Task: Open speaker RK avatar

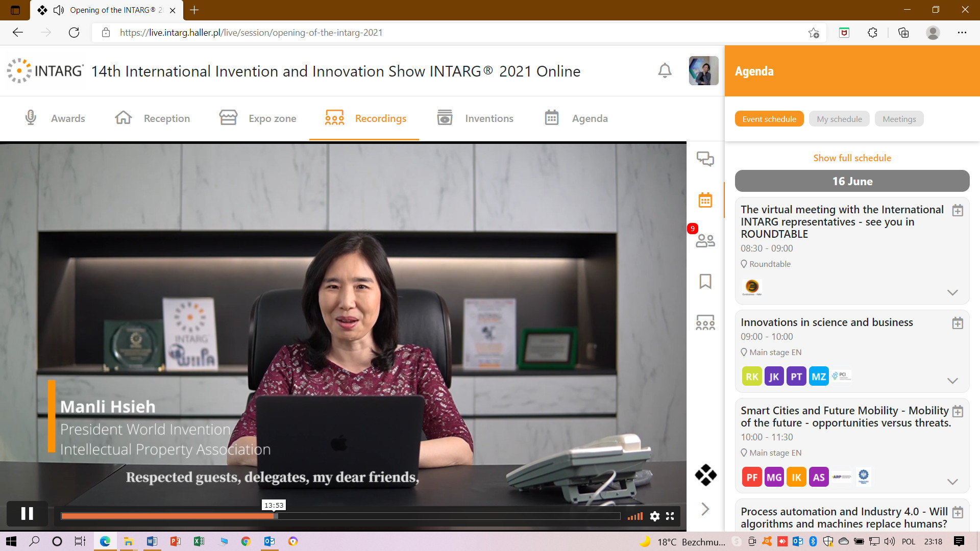Action: pyautogui.click(x=751, y=377)
